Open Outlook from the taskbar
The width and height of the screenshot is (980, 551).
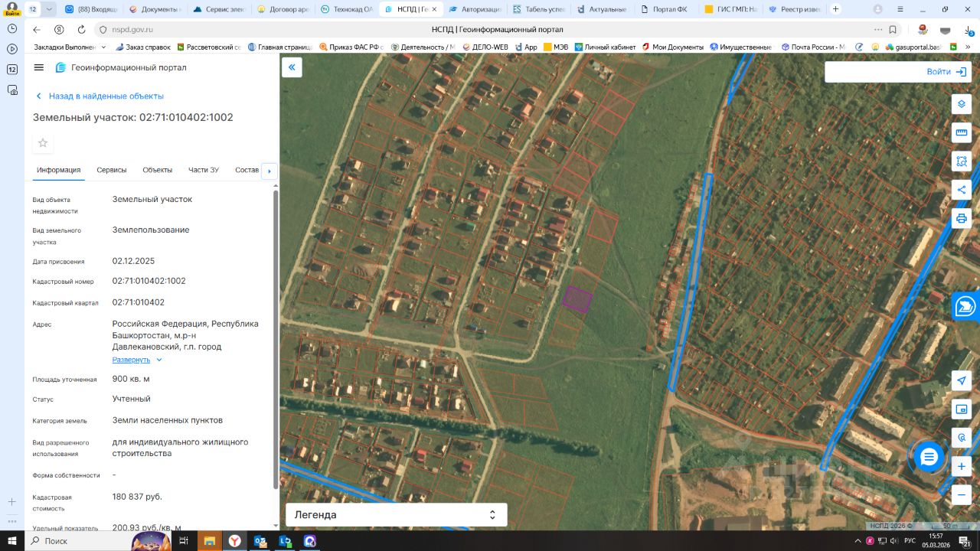click(260, 541)
